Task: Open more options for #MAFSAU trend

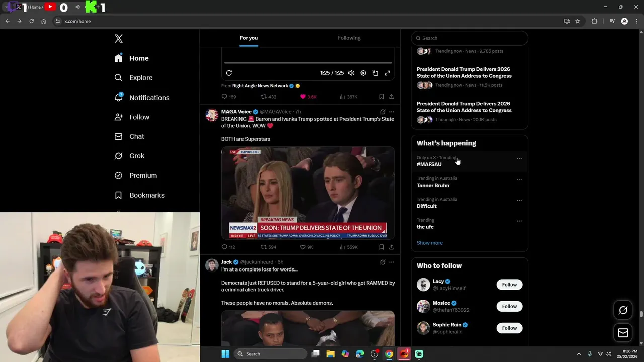Action: [x=519, y=159]
